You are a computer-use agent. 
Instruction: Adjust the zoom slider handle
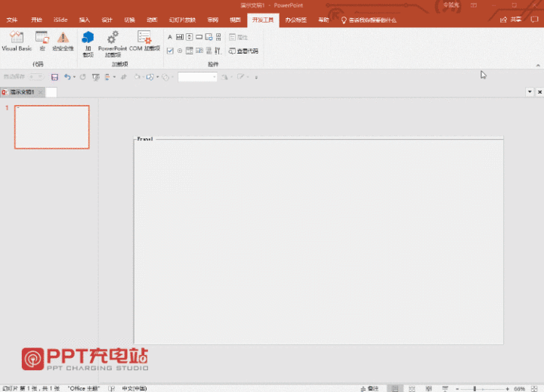coord(474,389)
